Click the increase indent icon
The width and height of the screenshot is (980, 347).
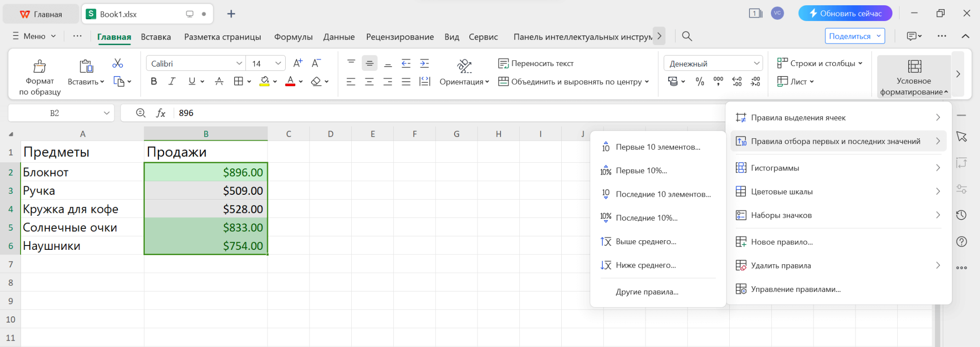(424, 63)
